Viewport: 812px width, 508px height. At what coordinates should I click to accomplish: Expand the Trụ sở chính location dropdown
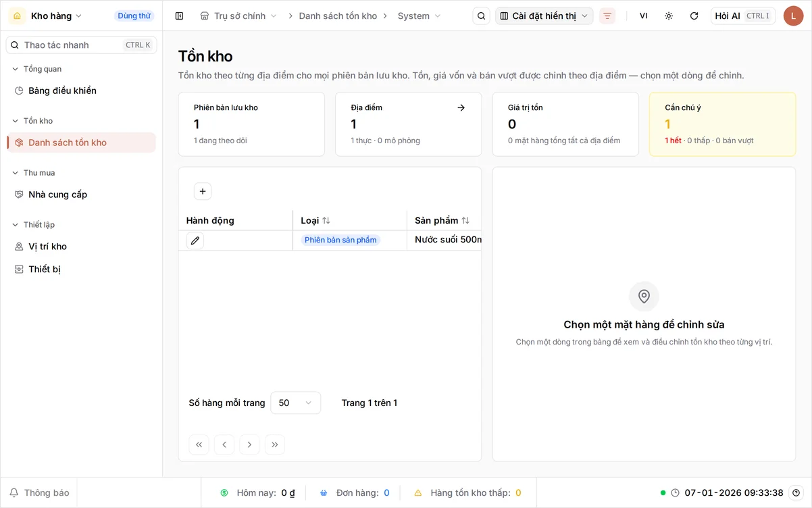[x=239, y=16]
